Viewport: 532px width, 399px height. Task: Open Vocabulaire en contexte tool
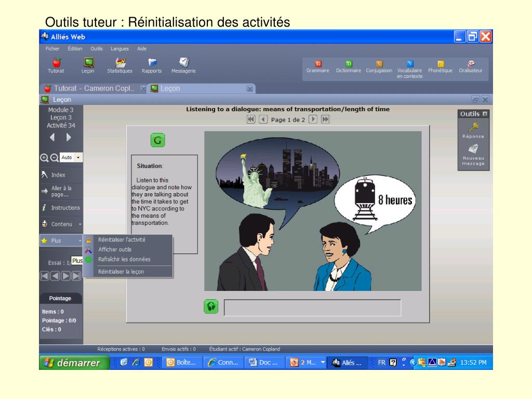tap(409, 70)
